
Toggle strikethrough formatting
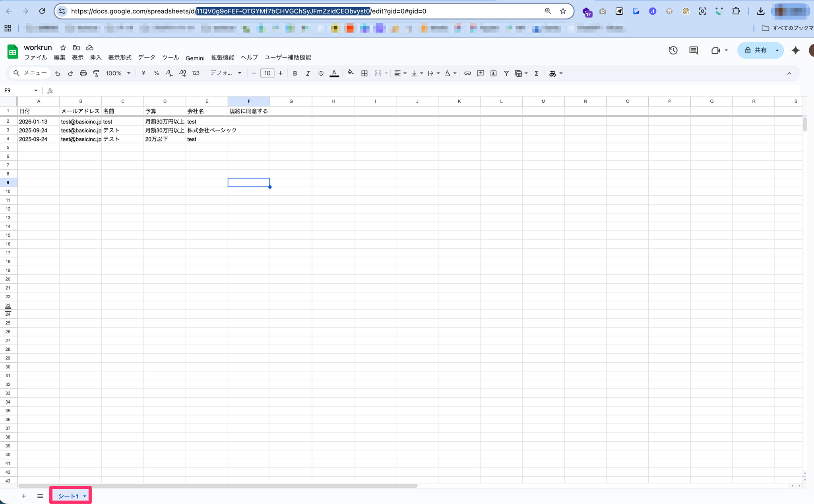(321, 73)
